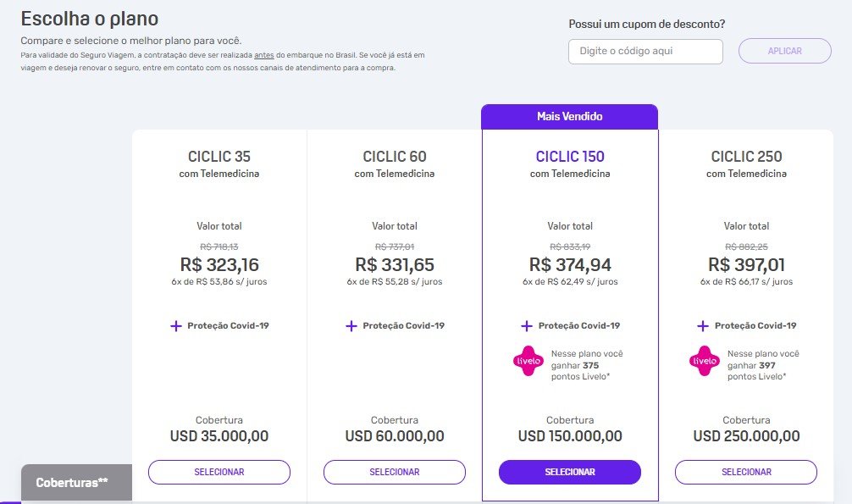Select the CICLIC 35 plan

[219, 472]
